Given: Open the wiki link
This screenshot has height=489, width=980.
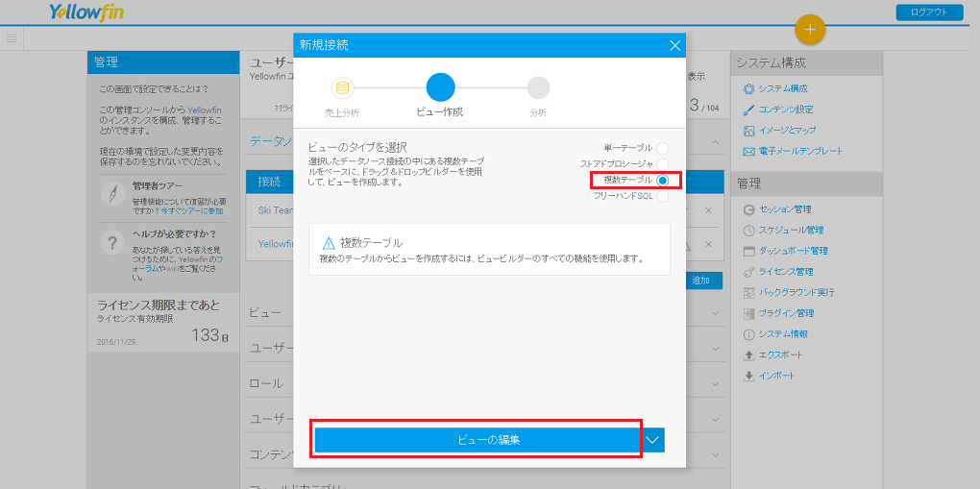Looking at the screenshot, I should point(171,268).
